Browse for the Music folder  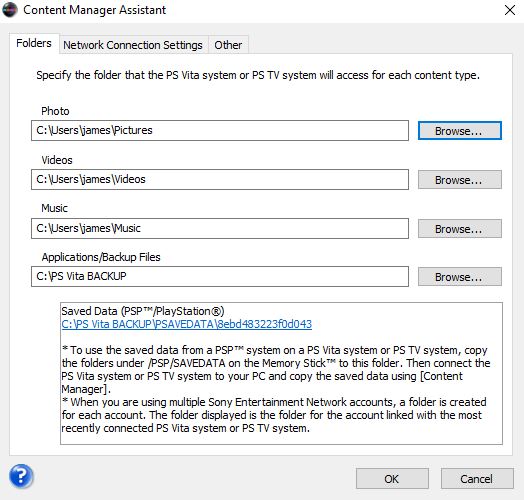[x=460, y=229]
